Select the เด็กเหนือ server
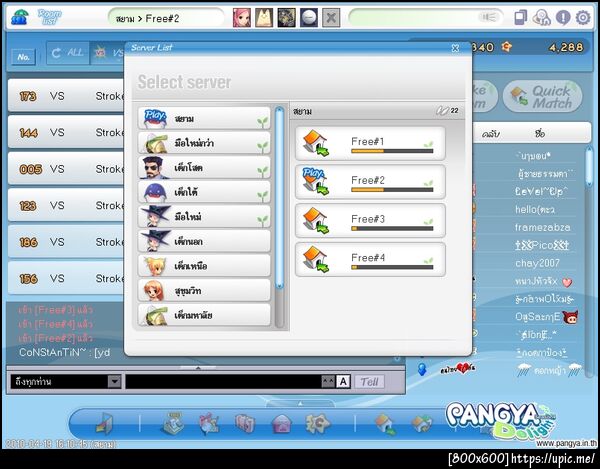Image resolution: width=600 pixels, height=469 pixels. coord(204,265)
